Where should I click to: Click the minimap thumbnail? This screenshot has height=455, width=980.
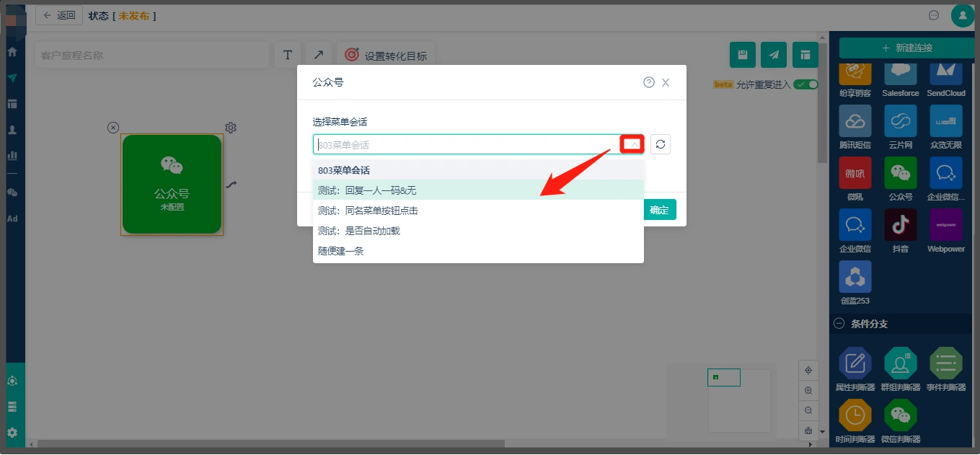click(739, 401)
